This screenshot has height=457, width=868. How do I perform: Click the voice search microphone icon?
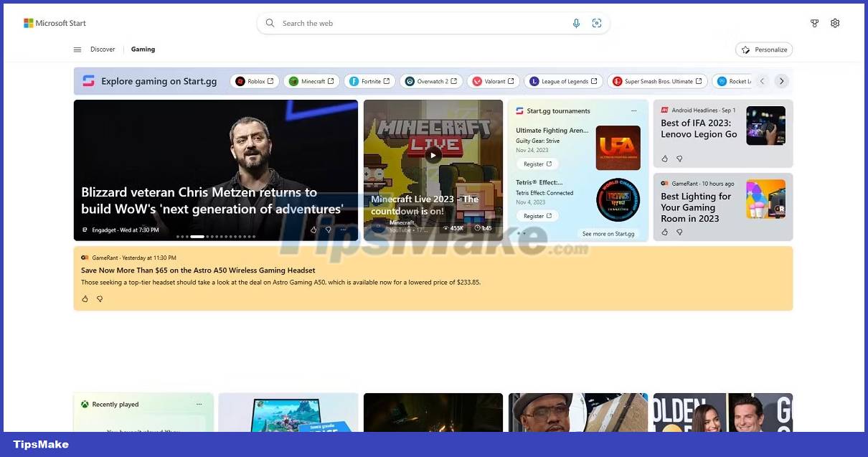[x=576, y=23]
